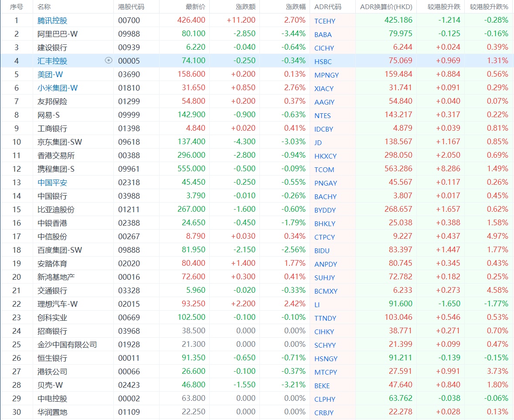The width and height of the screenshot is (514, 420).
Task: Open BYDDY ADR code link
Action: click(x=325, y=210)
